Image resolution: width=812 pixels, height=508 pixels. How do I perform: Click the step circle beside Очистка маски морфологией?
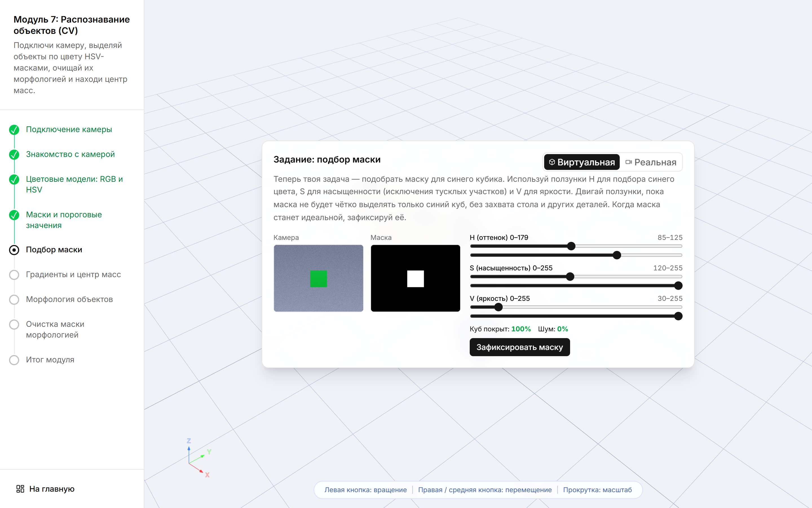coord(14,325)
